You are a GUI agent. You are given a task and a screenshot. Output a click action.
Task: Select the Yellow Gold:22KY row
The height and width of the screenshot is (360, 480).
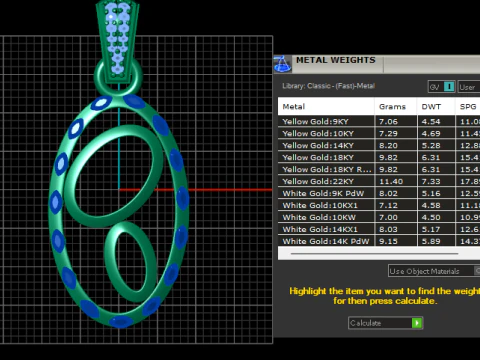(x=379, y=181)
